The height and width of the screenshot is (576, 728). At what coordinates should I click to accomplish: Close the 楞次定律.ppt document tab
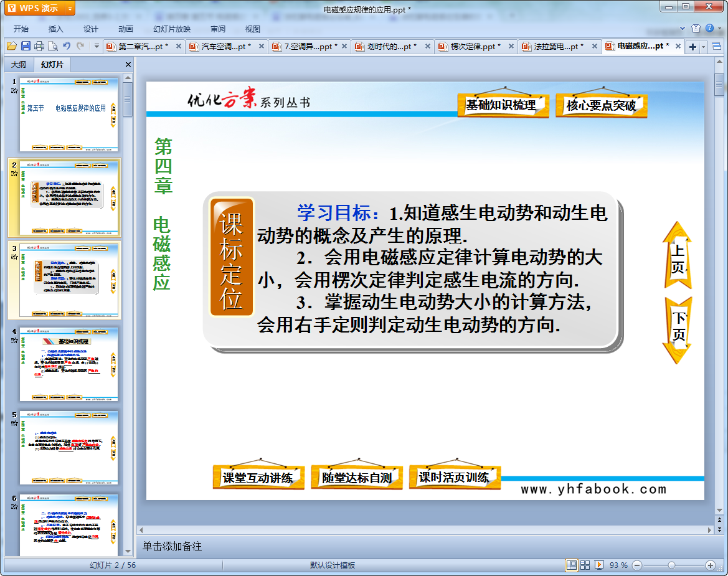511,47
